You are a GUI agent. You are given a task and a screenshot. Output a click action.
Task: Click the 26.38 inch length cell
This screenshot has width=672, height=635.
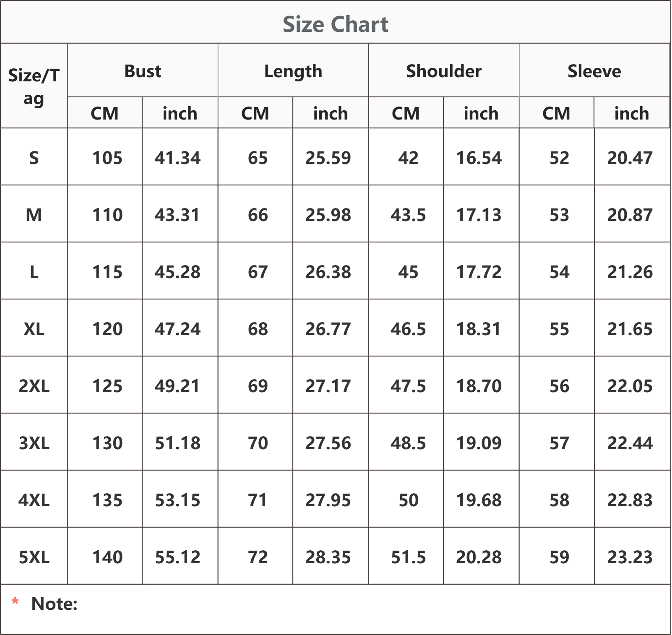328,272
